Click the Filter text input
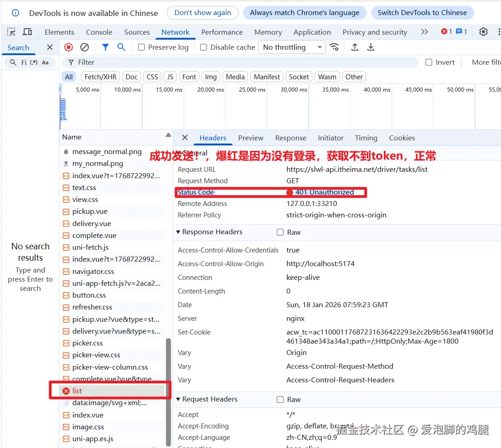This screenshot has width=501, height=448. 240,62
